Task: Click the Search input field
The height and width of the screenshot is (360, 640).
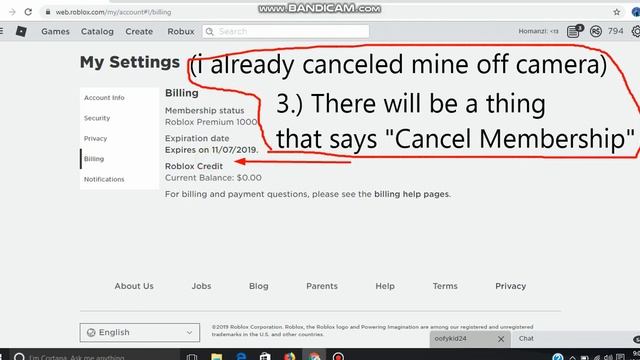Action: pyautogui.click(x=286, y=31)
